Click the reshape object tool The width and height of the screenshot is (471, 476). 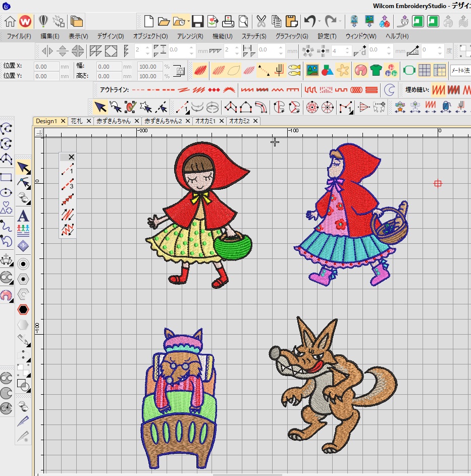[x=23, y=183]
